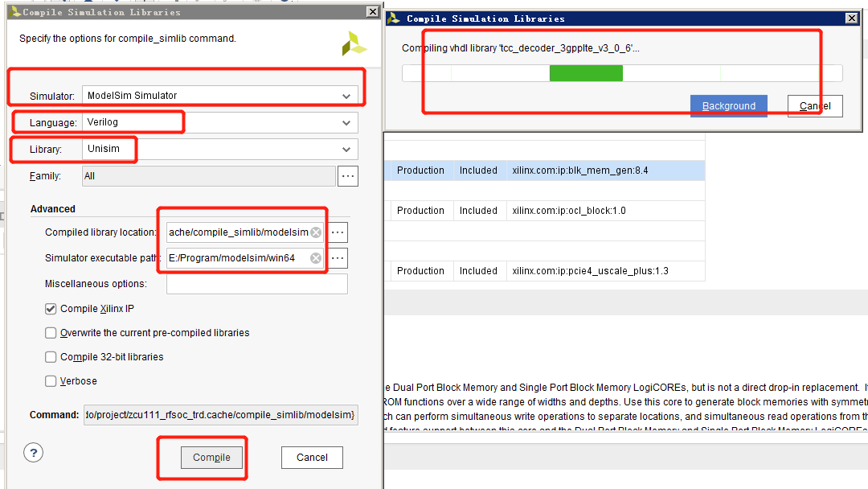Open the Family browse dialog

[x=347, y=175]
